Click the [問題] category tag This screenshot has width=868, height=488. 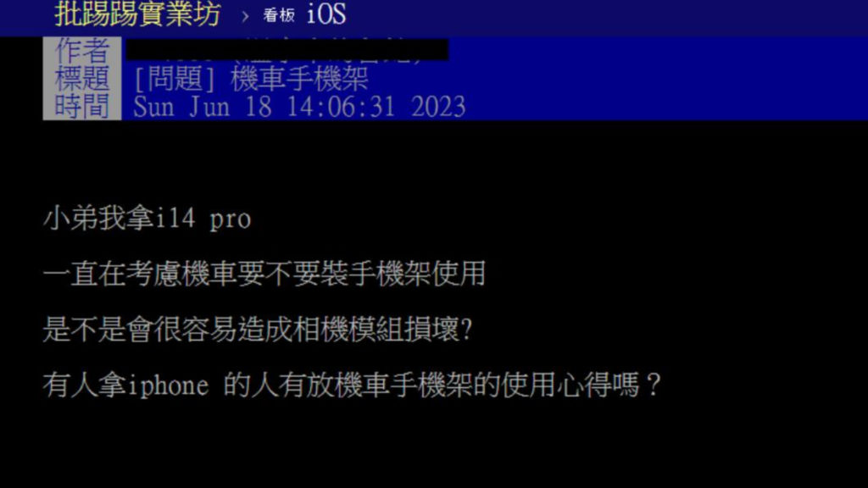(175, 79)
